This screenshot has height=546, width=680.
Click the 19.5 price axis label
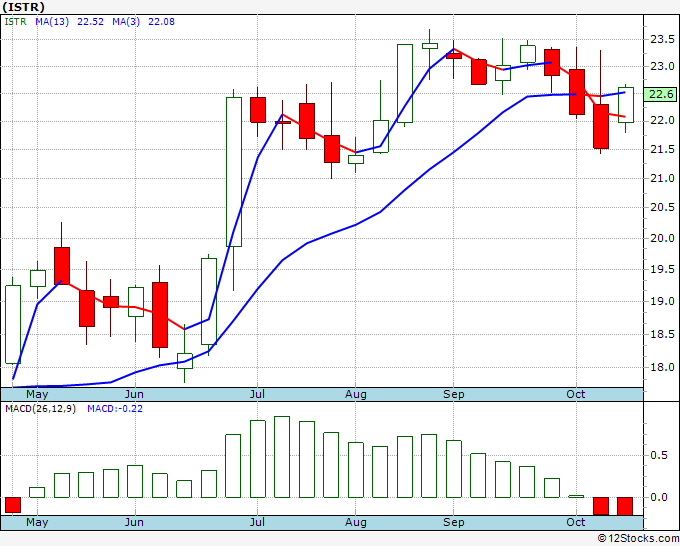click(x=662, y=269)
